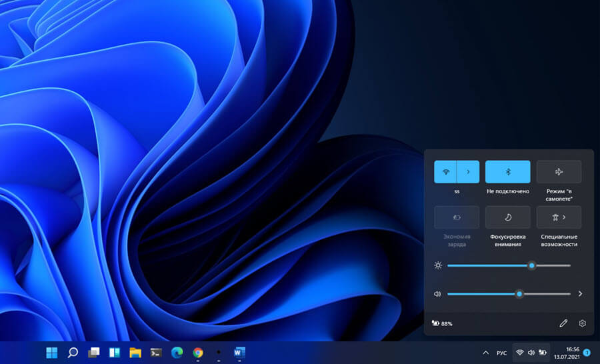
Task: Click the tray battery icon
Action: [x=543, y=353]
